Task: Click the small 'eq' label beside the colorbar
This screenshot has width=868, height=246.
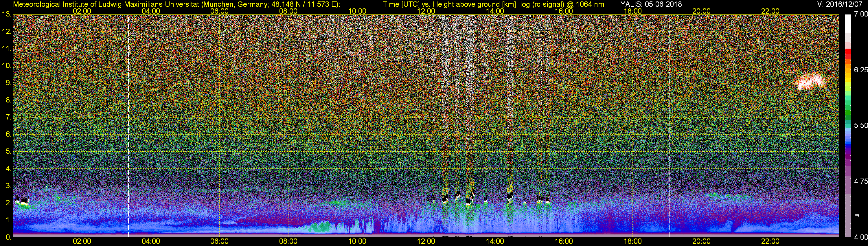Action: pos(856,215)
